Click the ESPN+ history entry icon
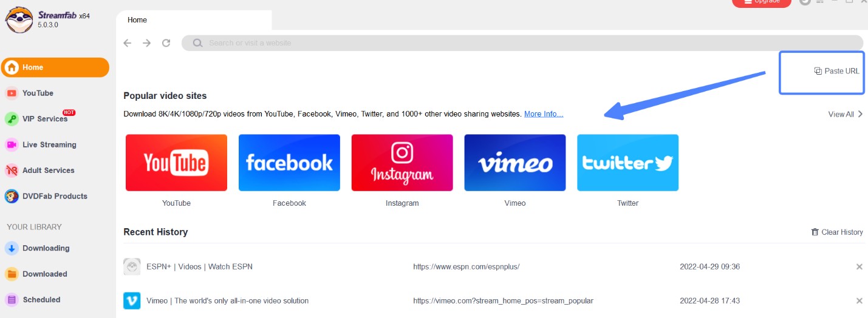 (132, 266)
